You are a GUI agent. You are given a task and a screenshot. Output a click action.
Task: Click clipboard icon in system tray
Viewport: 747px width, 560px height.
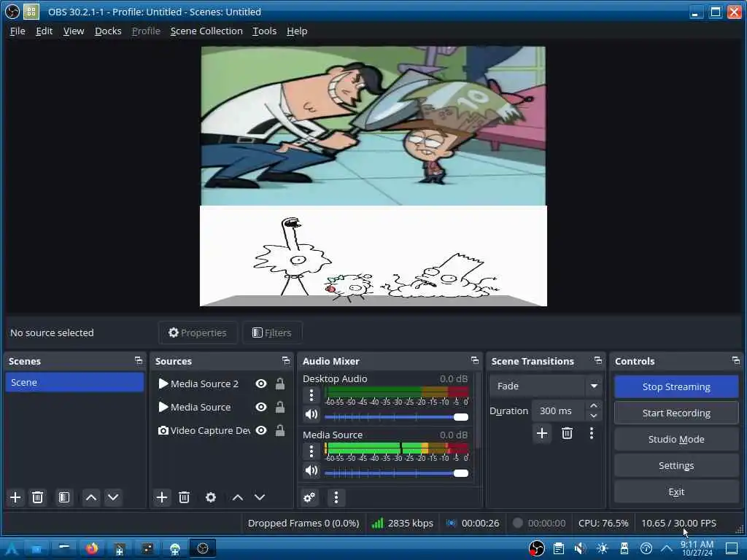point(558,548)
